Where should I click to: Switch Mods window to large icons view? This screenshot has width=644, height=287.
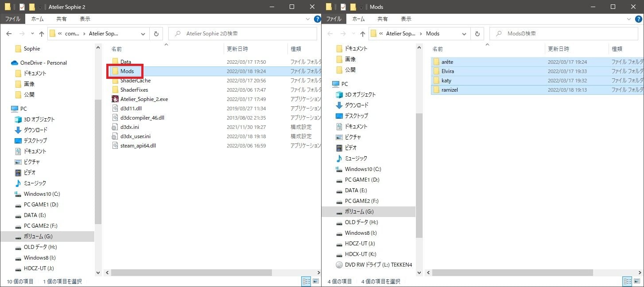[637, 281]
